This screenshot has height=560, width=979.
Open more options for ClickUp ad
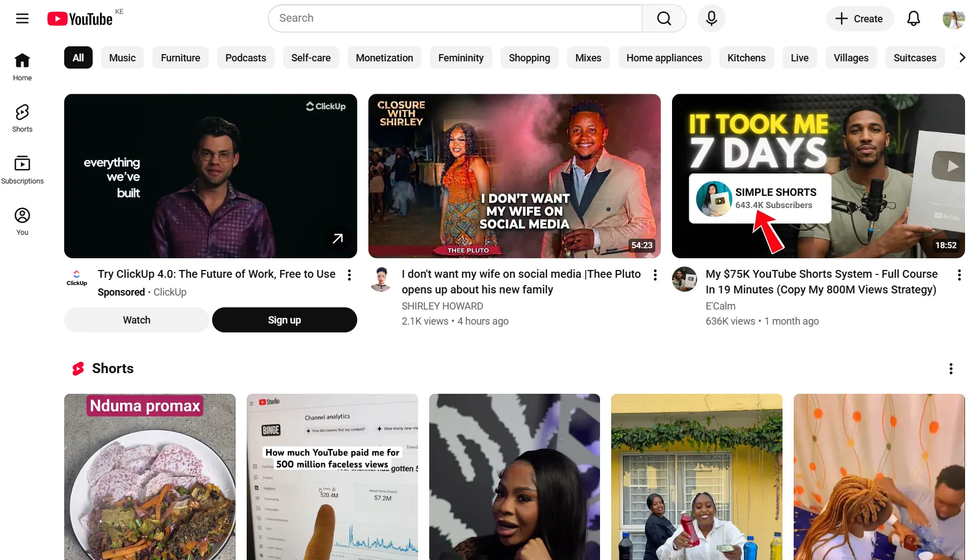pyautogui.click(x=349, y=274)
